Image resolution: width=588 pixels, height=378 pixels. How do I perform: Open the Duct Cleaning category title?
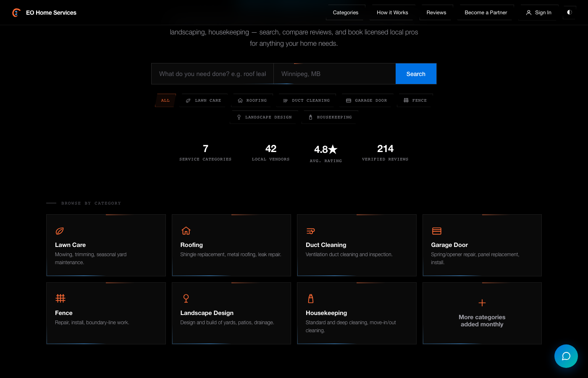click(326, 245)
